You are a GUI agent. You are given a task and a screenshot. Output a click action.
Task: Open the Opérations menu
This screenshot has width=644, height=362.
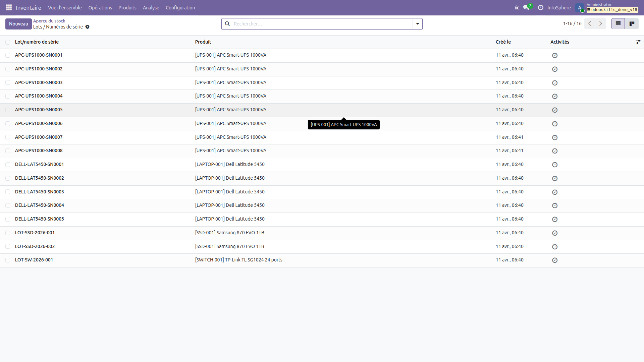(100, 7)
